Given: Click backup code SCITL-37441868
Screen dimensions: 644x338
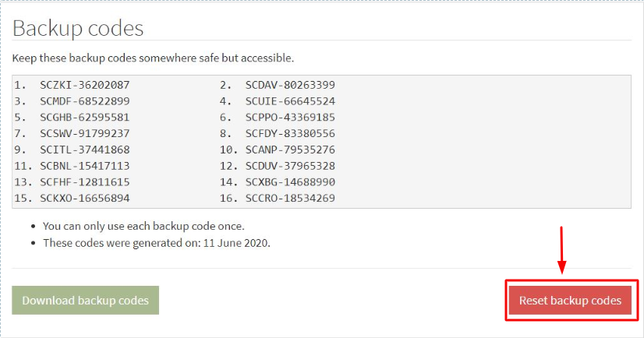Looking at the screenshot, I should click(x=84, y=150).
